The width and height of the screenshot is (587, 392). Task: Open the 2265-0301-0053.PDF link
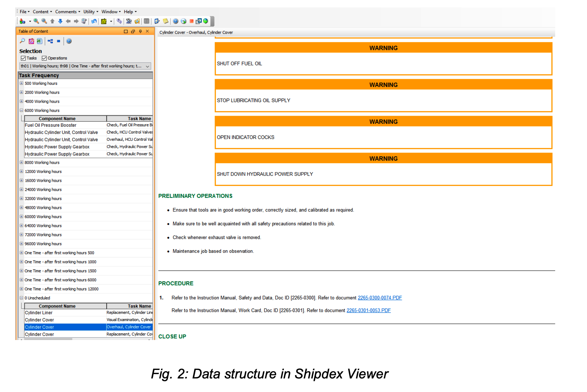(369, 310)
